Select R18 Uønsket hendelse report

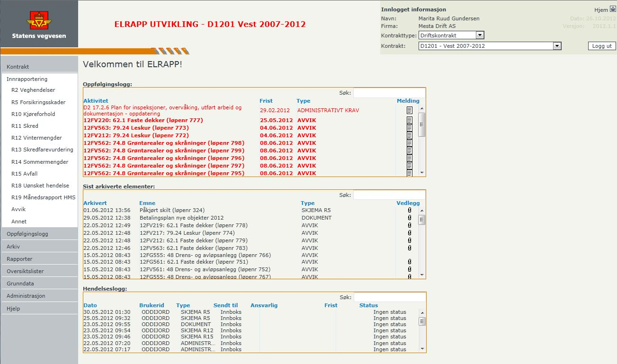point(40,186)
